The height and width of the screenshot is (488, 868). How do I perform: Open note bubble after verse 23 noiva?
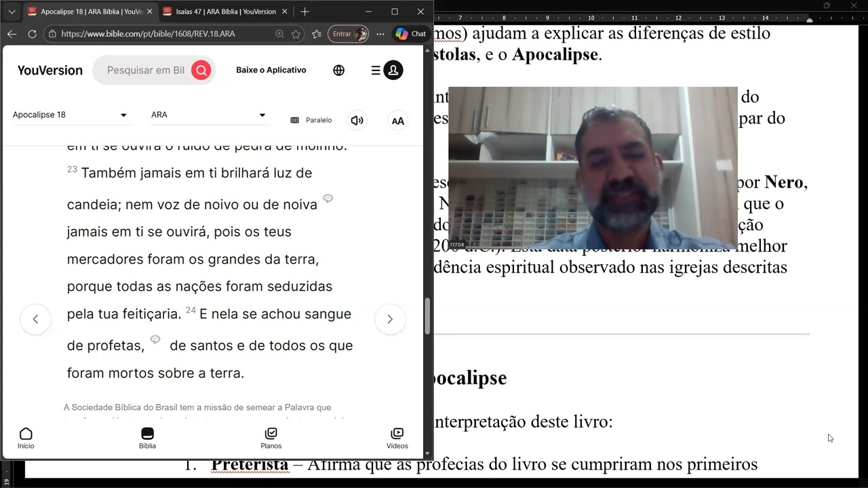click(328, 199)
